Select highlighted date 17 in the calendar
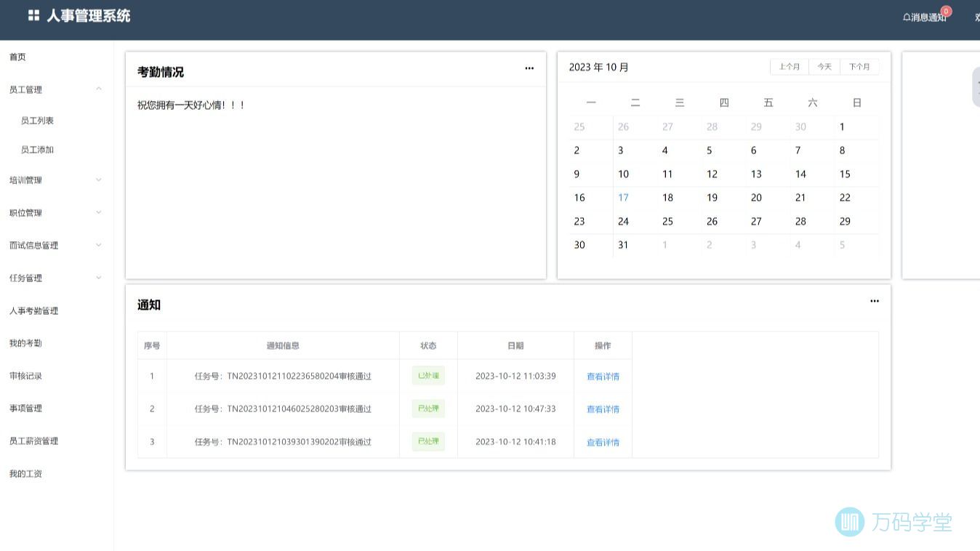 pos(623,198)
